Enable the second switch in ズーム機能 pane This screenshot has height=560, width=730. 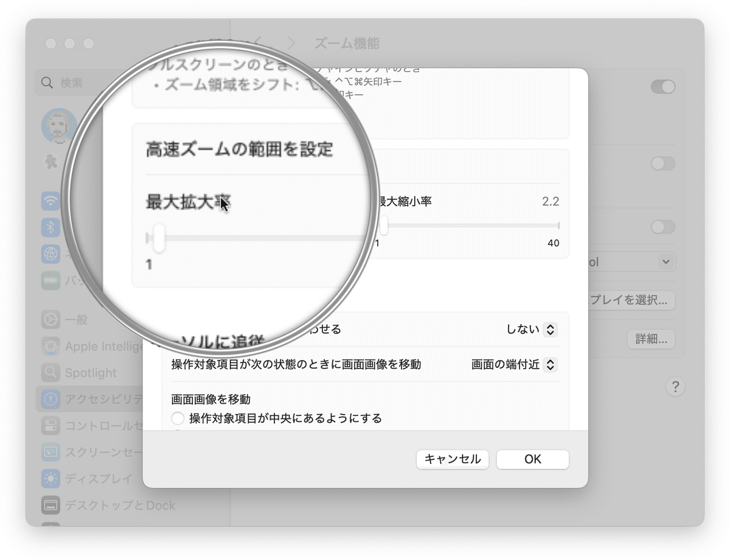tap(663, 164)
